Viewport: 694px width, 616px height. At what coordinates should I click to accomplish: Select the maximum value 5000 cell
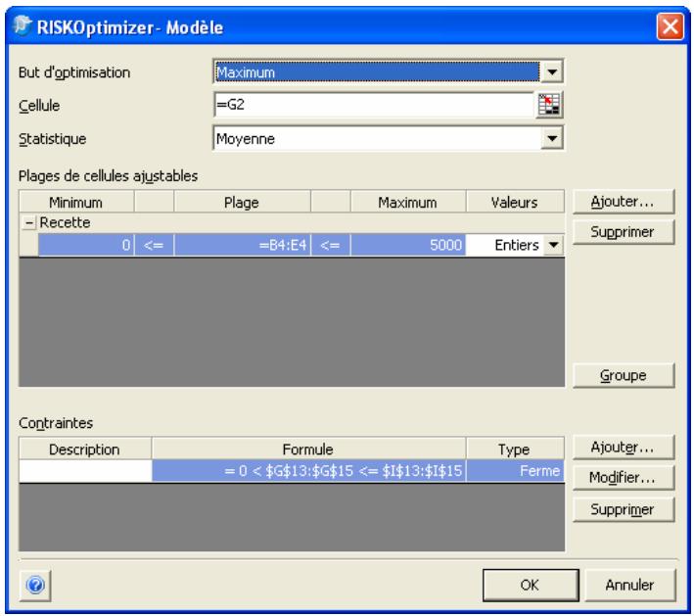(x=407, y=245)
